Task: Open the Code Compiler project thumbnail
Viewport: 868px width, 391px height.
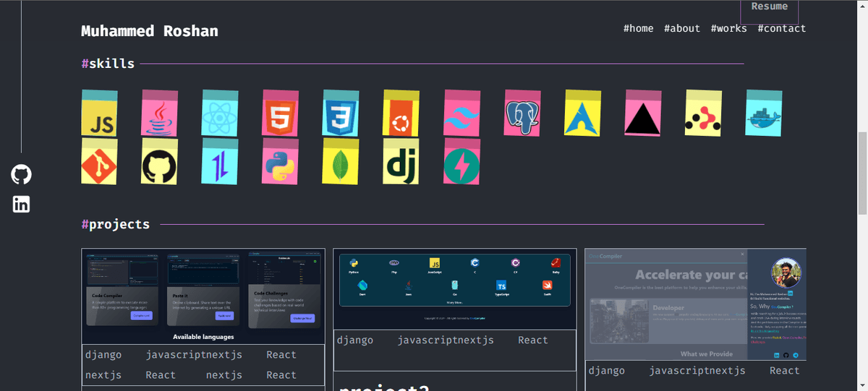Action: [x=203, y=296]
